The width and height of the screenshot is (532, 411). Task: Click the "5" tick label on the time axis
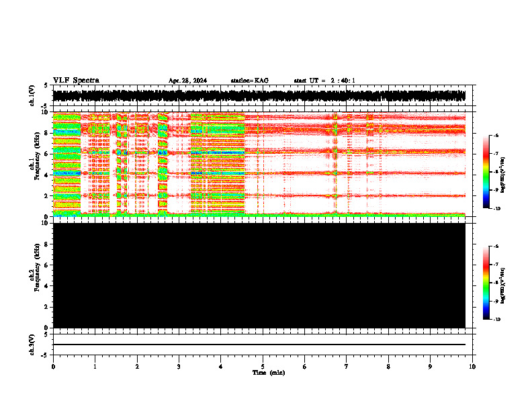[x=263, y=367]
